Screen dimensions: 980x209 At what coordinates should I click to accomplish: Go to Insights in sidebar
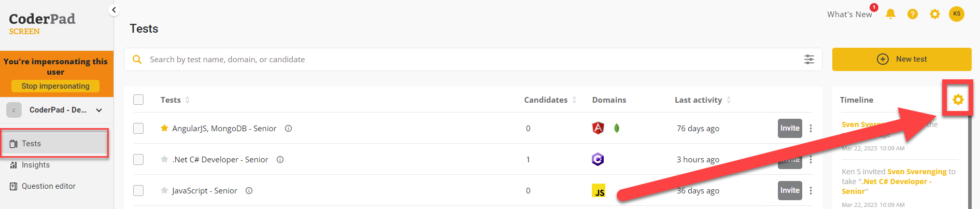tap(36, 165)
